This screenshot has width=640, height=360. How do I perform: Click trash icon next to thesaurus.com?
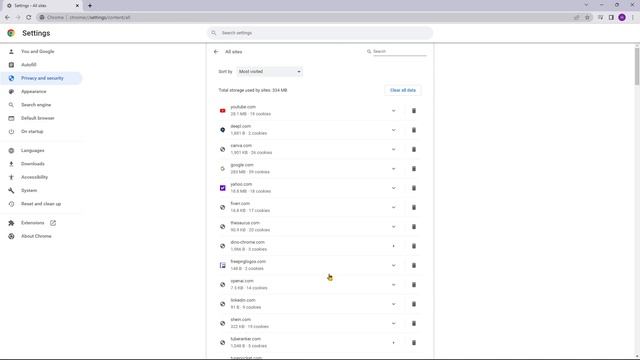413,227
